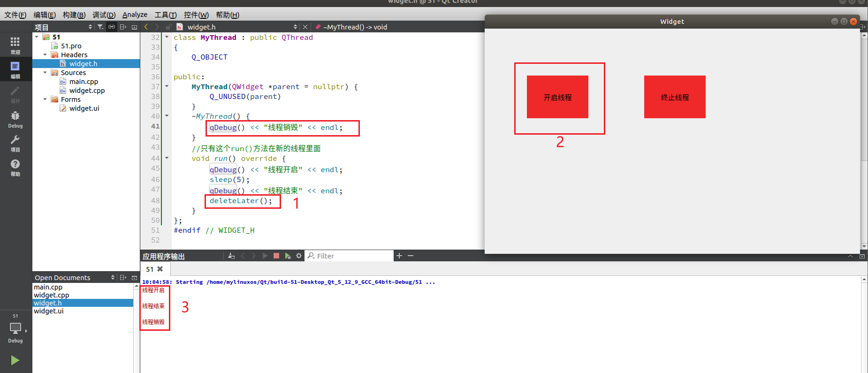Fold the destructor at line 40
Screen dimensions: 868x373
tap(167, 116)
